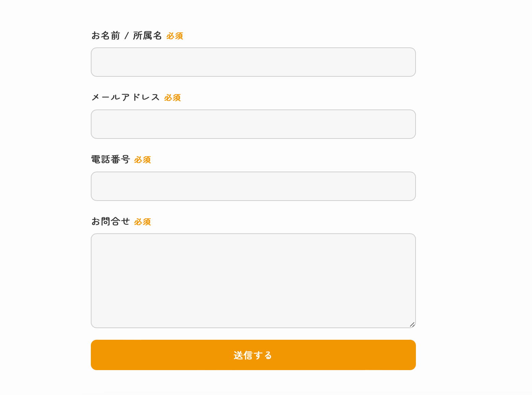Click the 電話番号 field label
The image size is (532, 395).
coord(110,160)
